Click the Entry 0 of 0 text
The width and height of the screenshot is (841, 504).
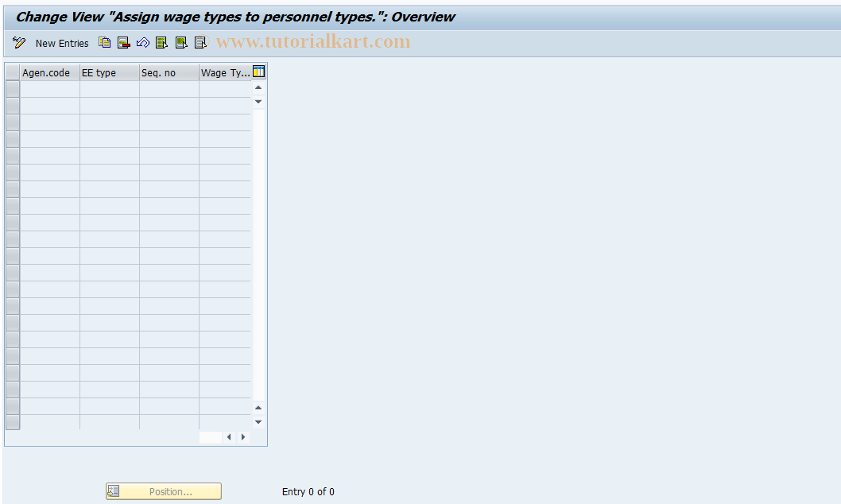tap(308, 491)
